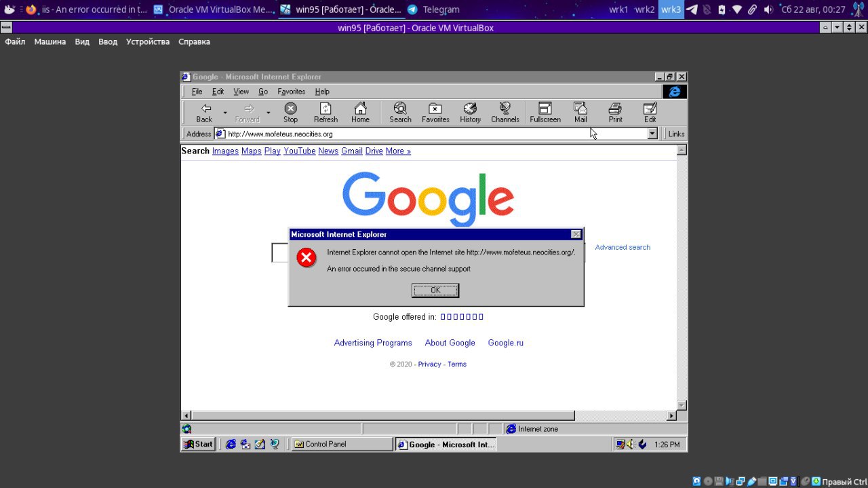868x488 pixels.
Task: Open the History toolbar button
Action: 470,113
